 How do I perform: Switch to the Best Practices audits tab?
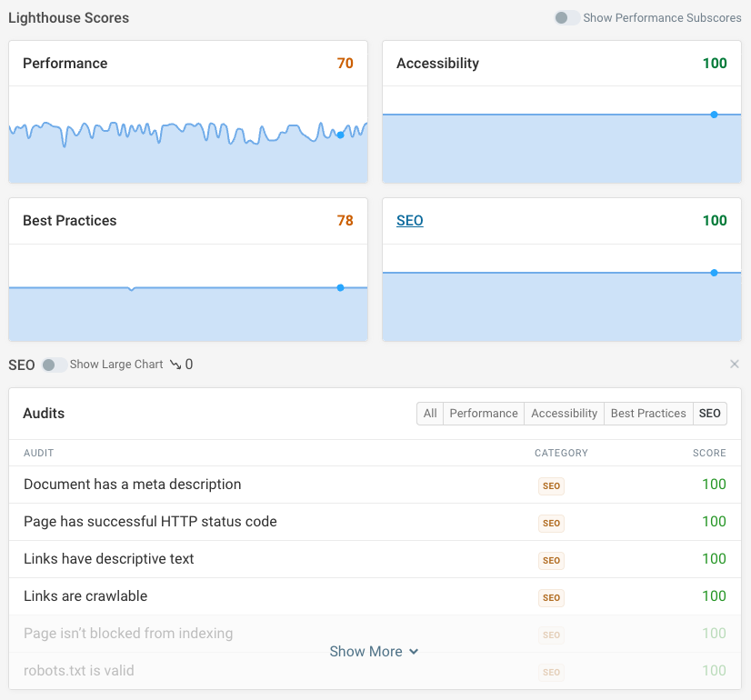click(x=648, y=413)
